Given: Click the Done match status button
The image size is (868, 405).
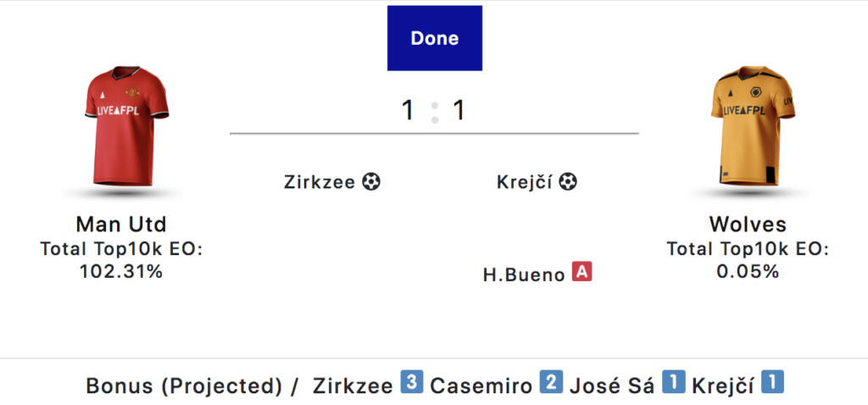Looking at the screenshot, I should pos(434,38).
